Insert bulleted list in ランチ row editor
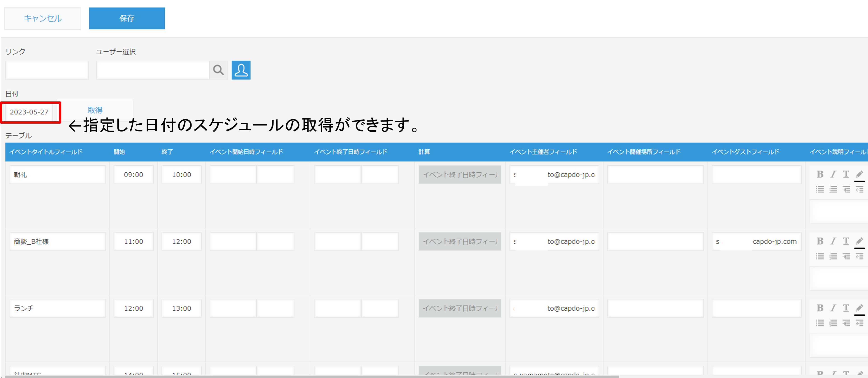The image size is (868, 378). (820, 323)
